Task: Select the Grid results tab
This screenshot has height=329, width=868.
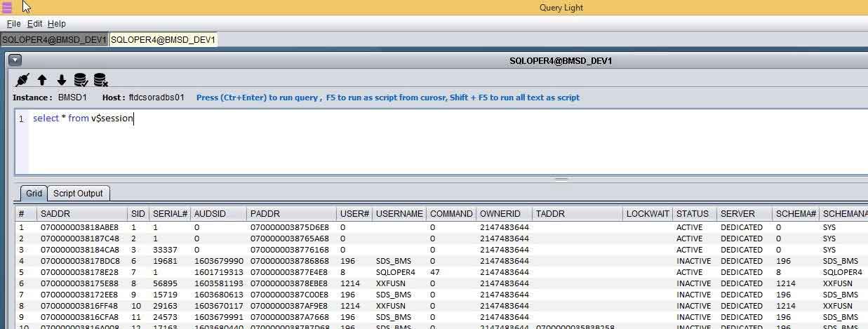Action: [34, 194]
